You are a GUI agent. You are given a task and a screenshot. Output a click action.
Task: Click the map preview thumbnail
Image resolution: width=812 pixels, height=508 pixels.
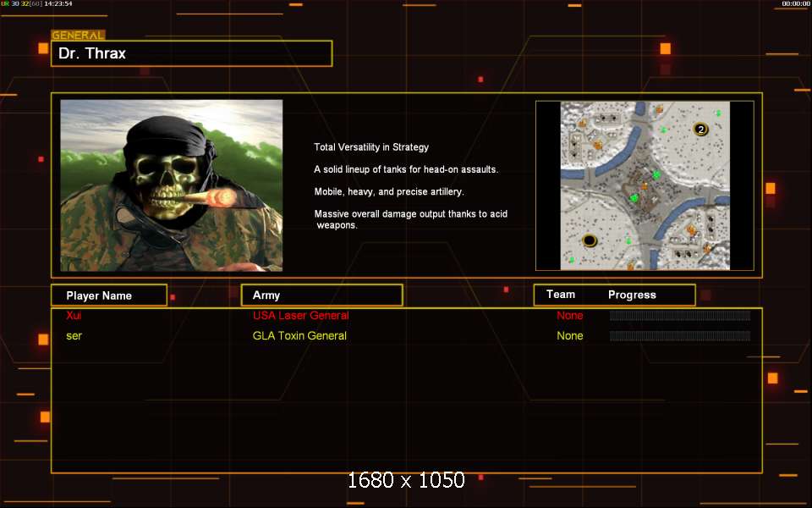[645, 185]
